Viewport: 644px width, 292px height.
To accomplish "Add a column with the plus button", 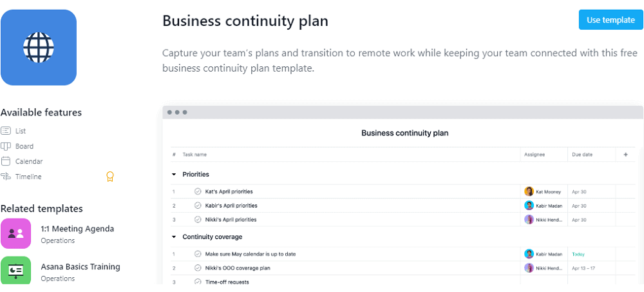I will tap(625, 155).
